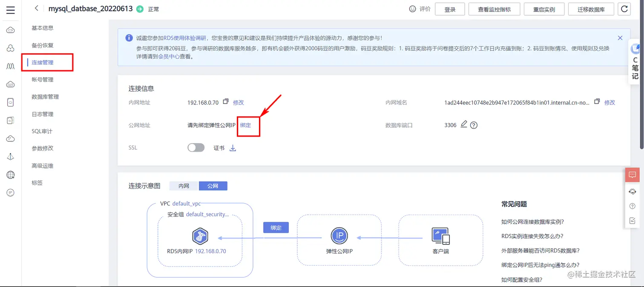
Task: Dismiss the survey notice banner
Action: (620, 38)
